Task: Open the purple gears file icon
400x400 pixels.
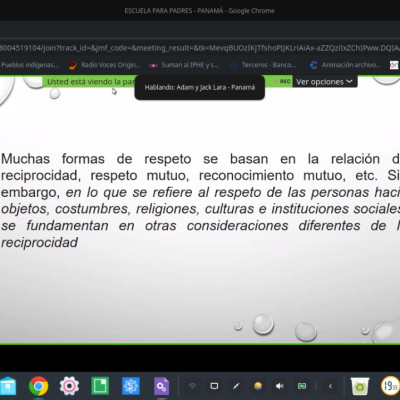Action: tap(161, 386)
